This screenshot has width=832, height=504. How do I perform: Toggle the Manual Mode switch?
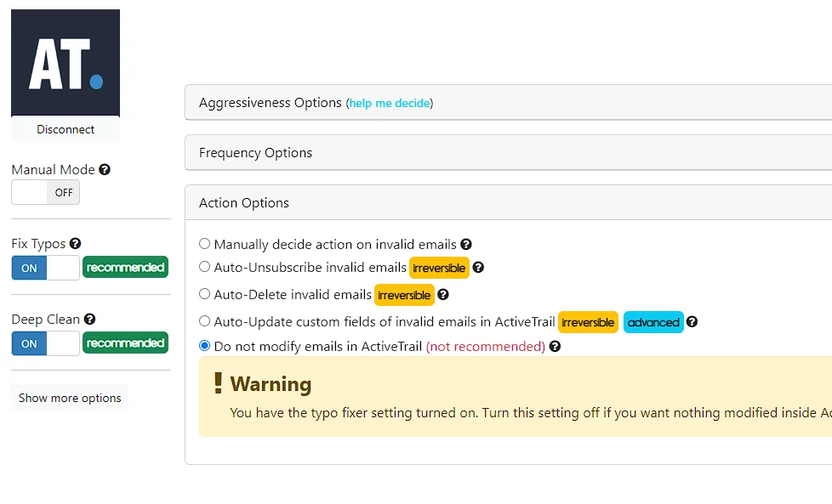(46, 192)
